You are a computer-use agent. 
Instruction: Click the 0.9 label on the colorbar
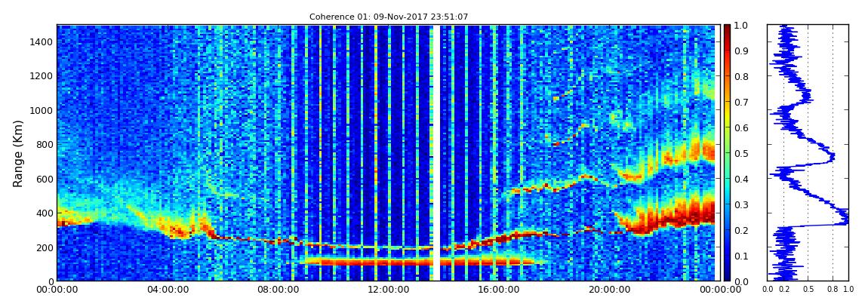coord(742,51)
